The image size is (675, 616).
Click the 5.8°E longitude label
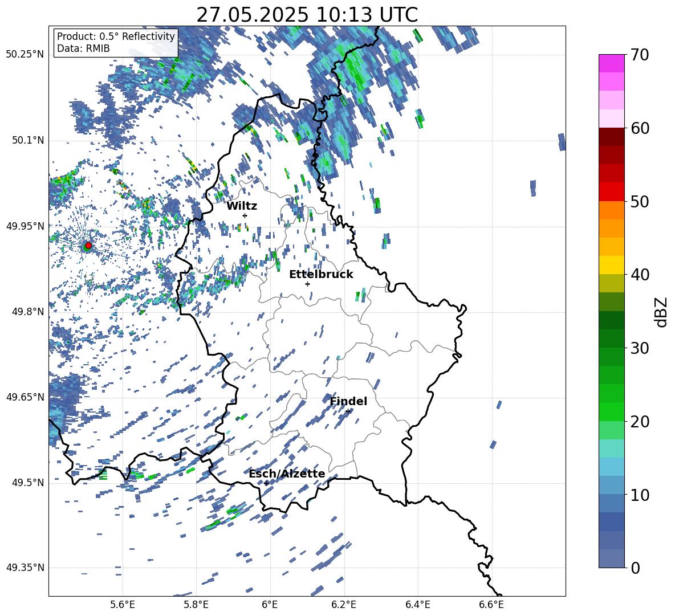(x=196, y=605)
